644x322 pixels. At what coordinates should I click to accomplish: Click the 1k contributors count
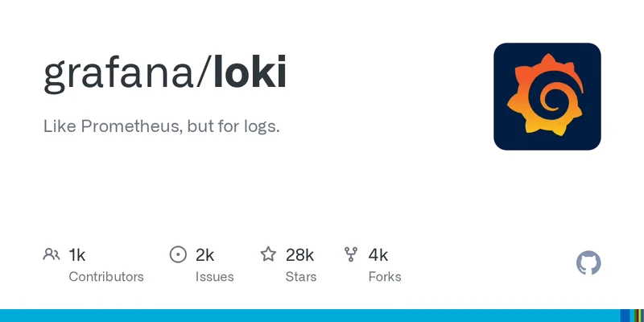(77, 255)
